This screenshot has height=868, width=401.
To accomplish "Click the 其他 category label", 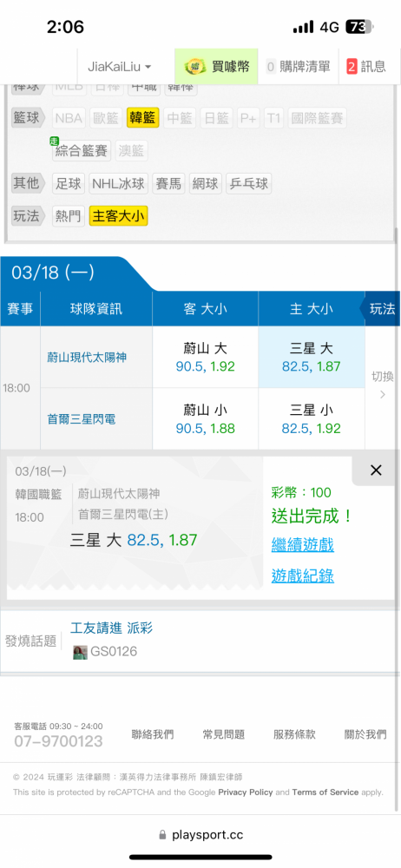I will pyautogui.click(x=29, y=184).
